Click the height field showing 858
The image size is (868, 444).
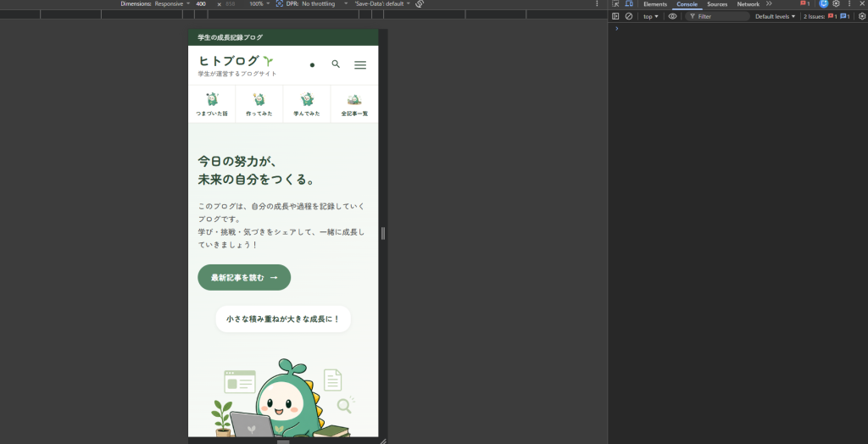(231, 4)
